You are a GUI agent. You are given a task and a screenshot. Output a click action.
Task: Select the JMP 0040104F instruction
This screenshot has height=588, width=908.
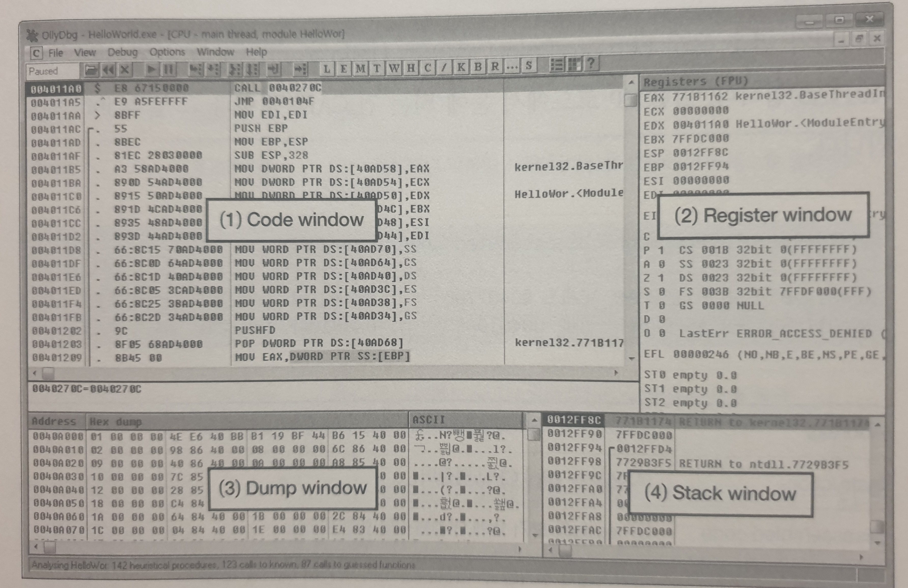(x=274, y=101)
